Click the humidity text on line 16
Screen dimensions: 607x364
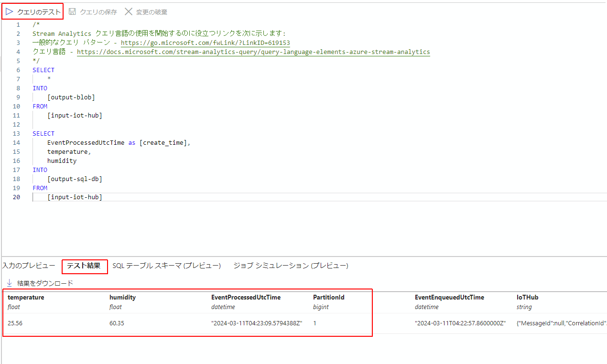point(62,161)
